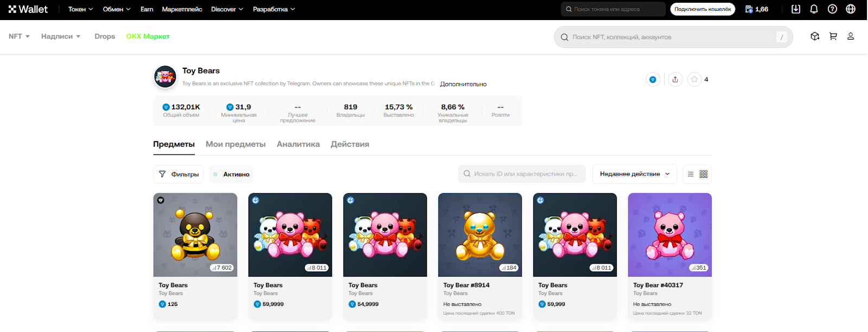Screen dimensions: 868x332
Task: Switch to the Действия tab
Action: coord(350,144)
